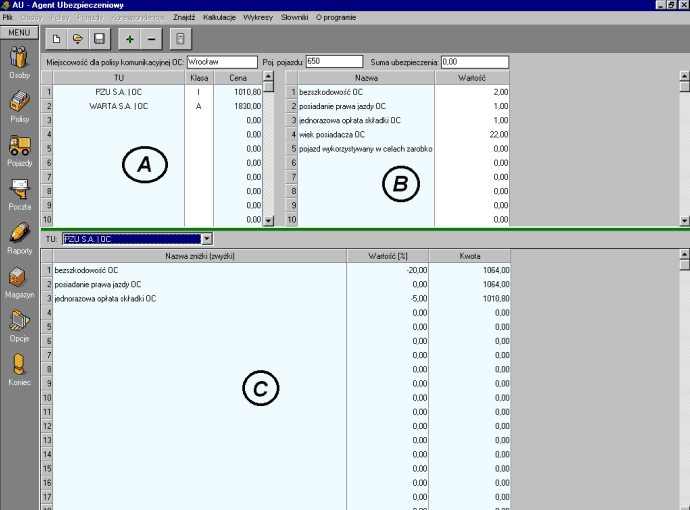Click the Nazwa zniżki (zwyżki) header
The width and height of the screenshot is (690, 510).
[200, 256]
